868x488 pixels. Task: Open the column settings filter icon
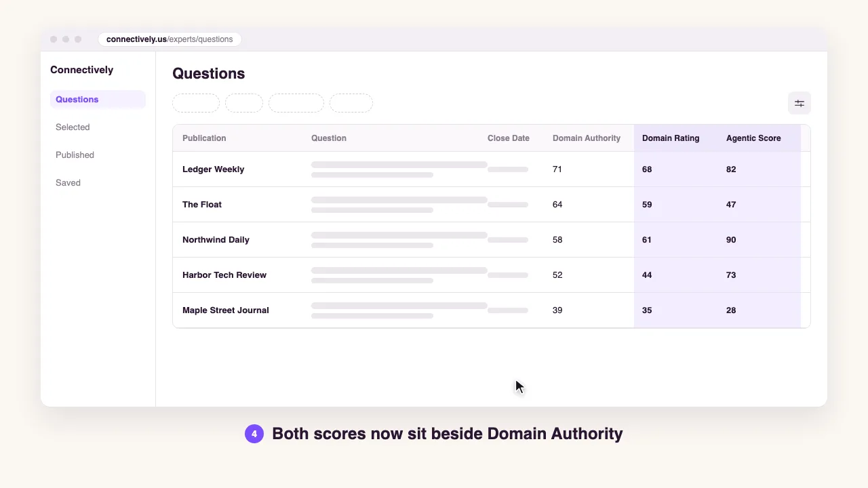(x=800, y=103)
